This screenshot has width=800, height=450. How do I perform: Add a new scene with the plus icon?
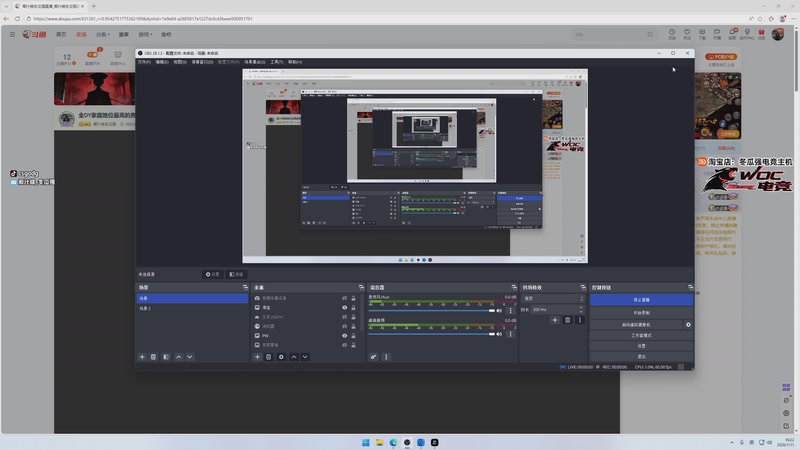pos(142,357)
